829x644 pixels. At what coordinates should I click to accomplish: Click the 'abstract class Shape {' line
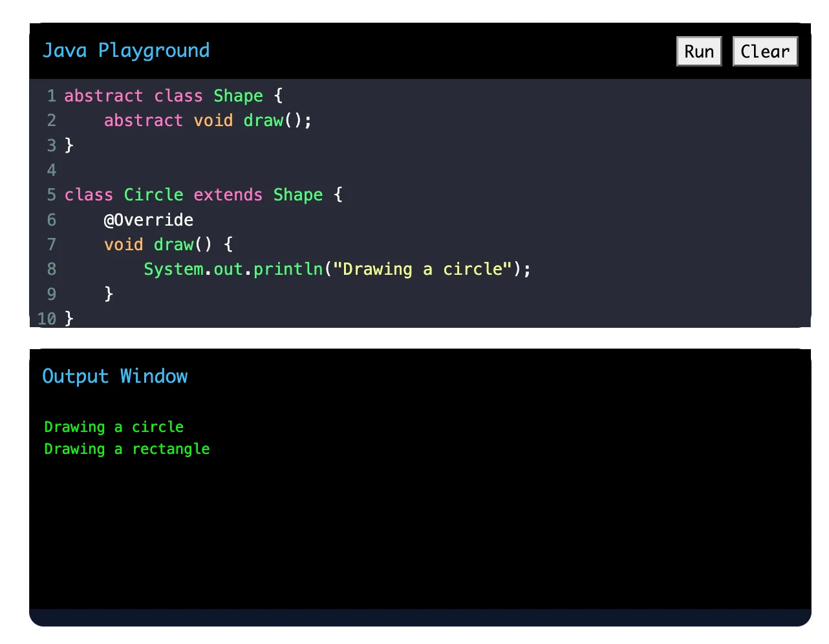click(x=174, y=96)
